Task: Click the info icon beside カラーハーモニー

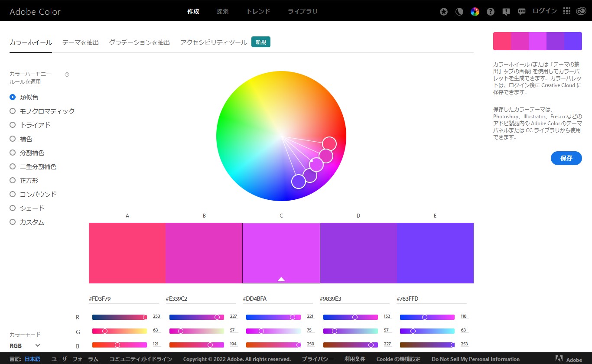Action: click(67, 75)
